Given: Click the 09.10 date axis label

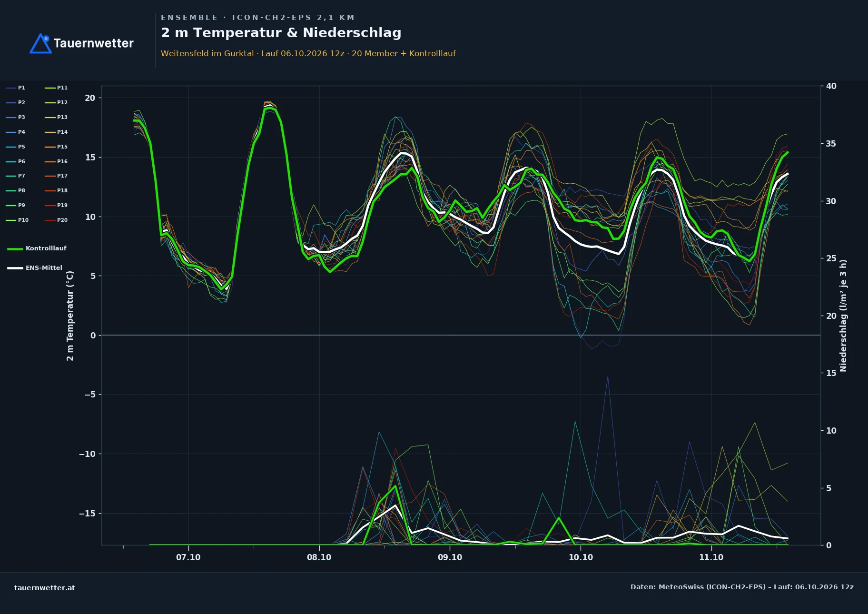Looking at the screenshot, I should 450,557.
